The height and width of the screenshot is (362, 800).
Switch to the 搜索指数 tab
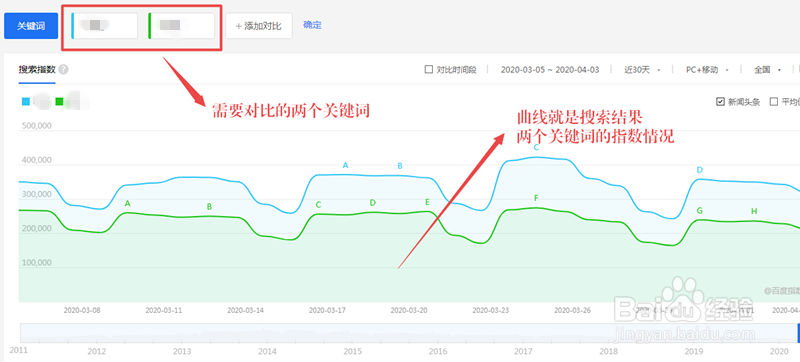click(37, 70)
